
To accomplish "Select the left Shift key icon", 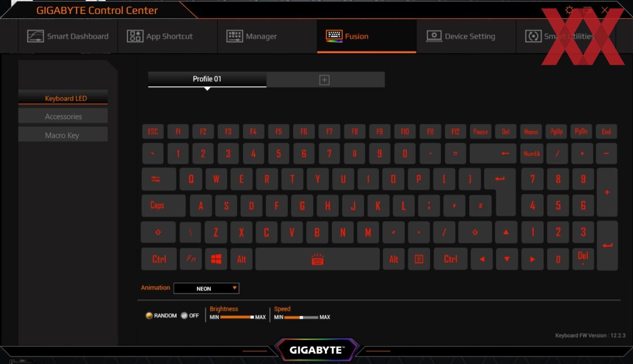I will (158, 232).
